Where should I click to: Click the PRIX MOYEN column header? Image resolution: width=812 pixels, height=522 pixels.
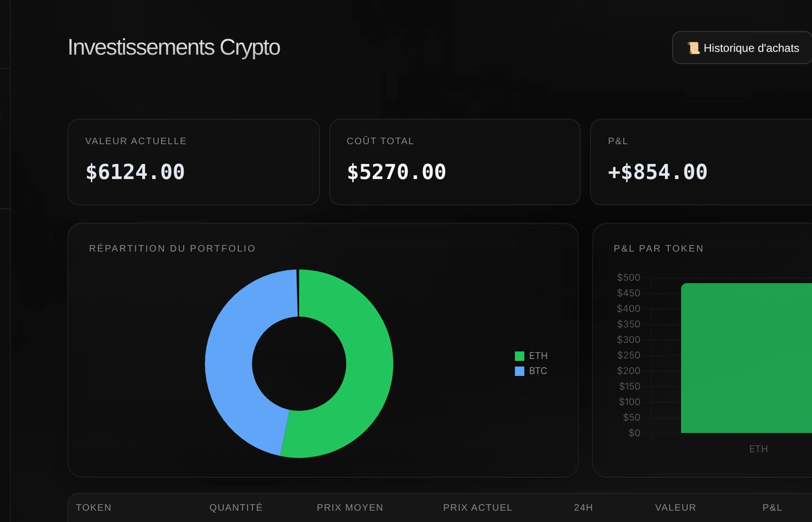(x=350, y=507)
